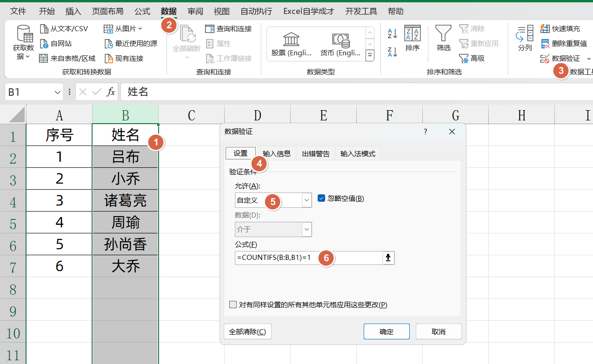Expand the 从图片 dropdown arrow
Image resolution: width=593 pixels, height=364 pixels.
140,29
